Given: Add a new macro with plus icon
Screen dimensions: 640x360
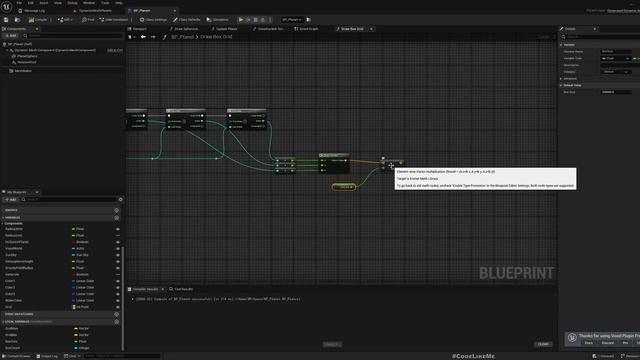Looking at the screenshot, I should (116, 210).
